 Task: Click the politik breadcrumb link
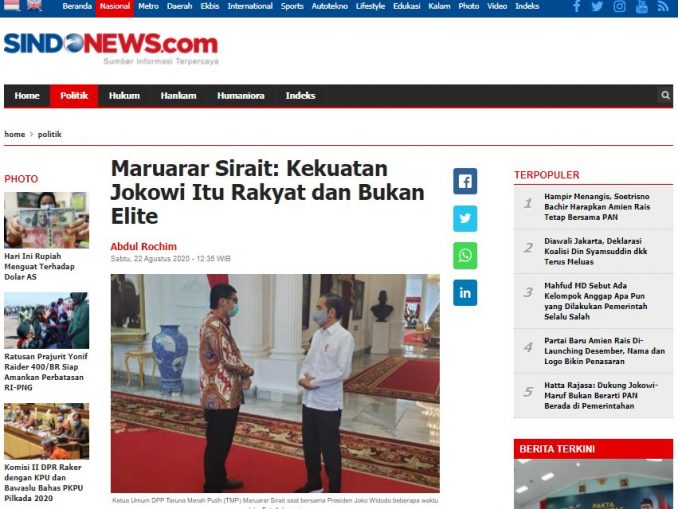click(50, 134)
